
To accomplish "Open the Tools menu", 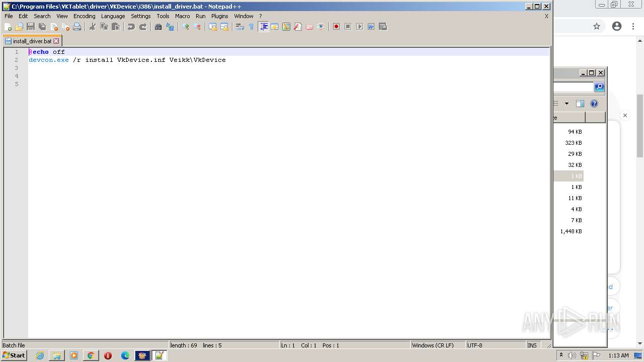I will pos(163,16).
